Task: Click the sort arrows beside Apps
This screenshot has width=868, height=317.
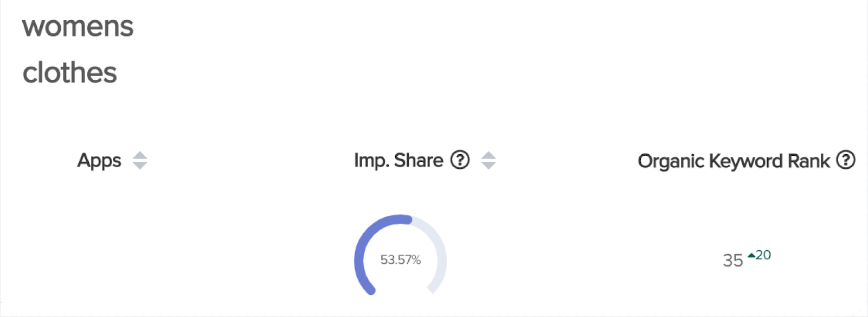Action: 140,161
